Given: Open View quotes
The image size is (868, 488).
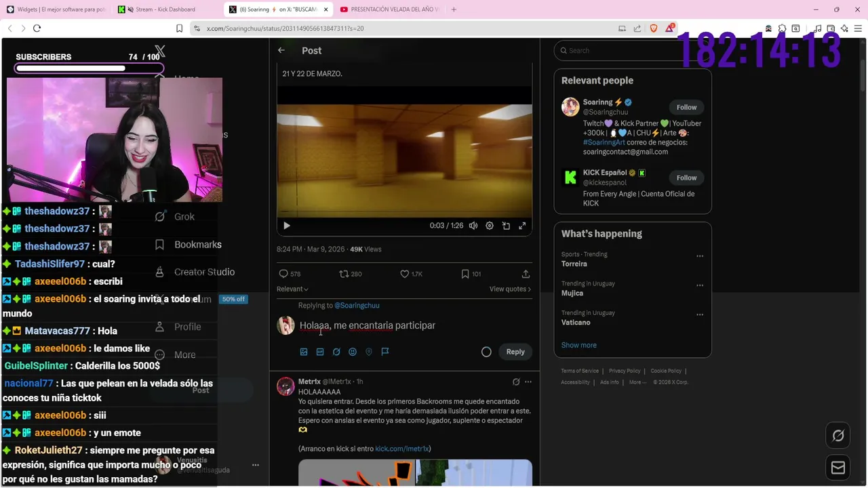Looking at the screenshot, I should [x=510, y=289].
